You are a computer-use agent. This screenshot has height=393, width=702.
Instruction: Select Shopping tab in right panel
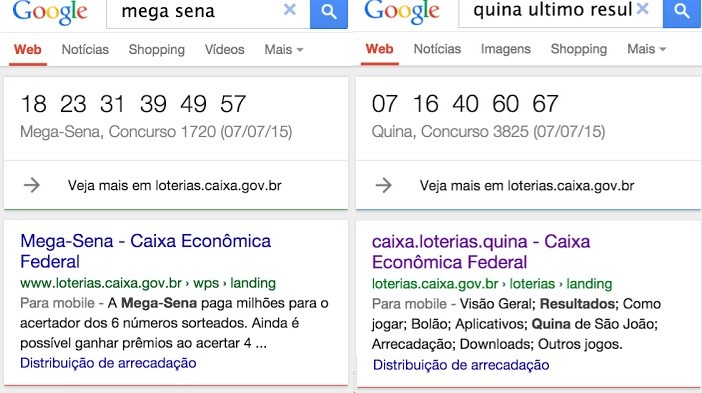point(578,49)
